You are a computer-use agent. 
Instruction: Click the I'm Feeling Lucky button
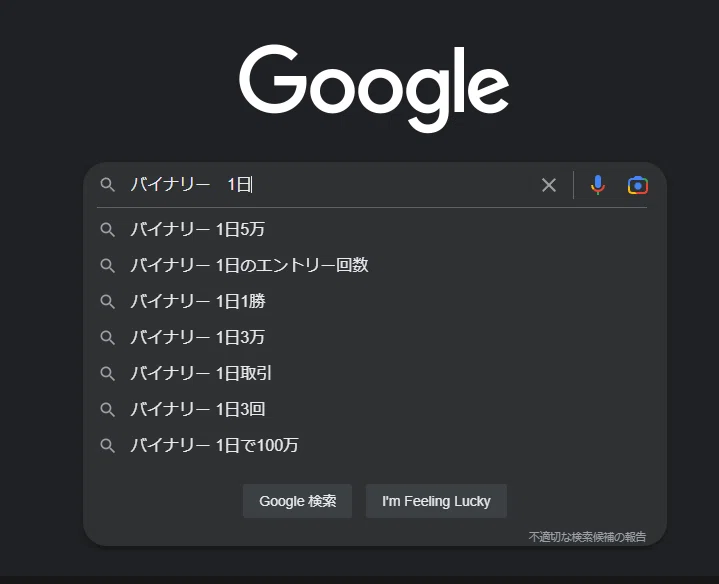click(436, 501)
